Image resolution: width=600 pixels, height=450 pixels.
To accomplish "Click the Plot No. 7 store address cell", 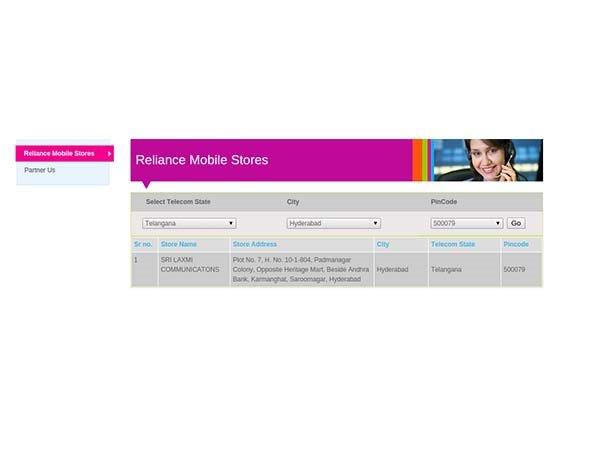I will point(300,269).
